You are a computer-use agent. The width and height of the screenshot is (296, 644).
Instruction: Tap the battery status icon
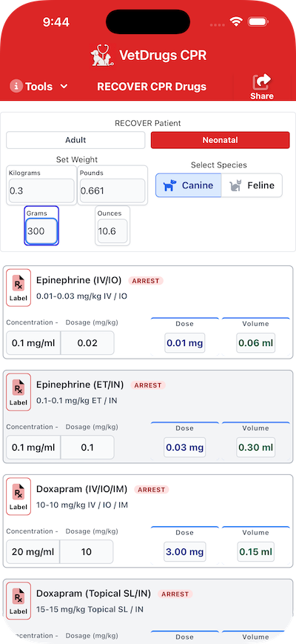coord(258,21)
